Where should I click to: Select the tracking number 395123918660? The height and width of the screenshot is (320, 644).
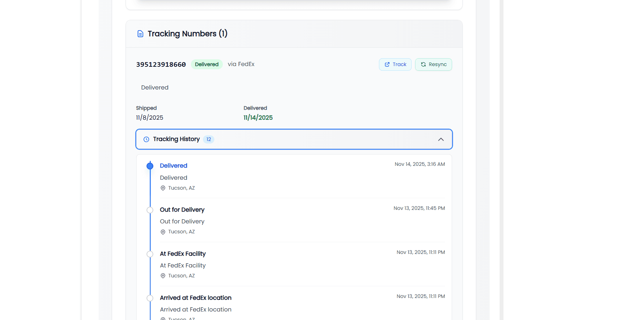[x=161, y=64]
